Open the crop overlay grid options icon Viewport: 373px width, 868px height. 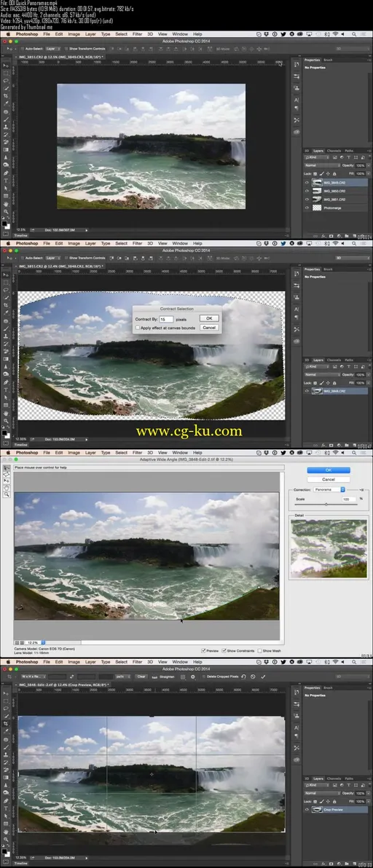click(x=183, y=676)
